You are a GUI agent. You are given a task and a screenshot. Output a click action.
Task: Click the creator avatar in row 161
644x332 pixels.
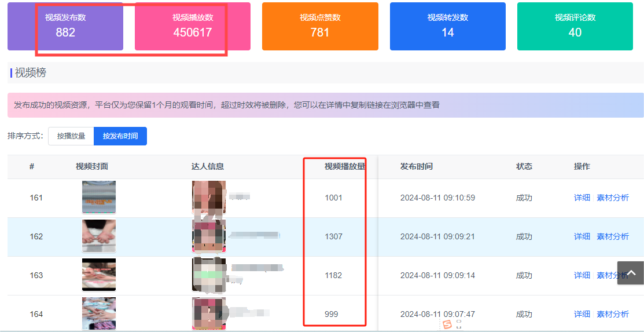(208, 198)
